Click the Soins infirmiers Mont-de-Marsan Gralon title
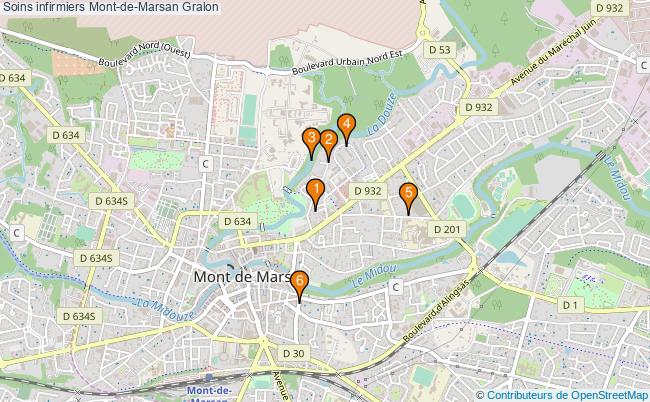650x402 pixels. (x=110, y=7)
